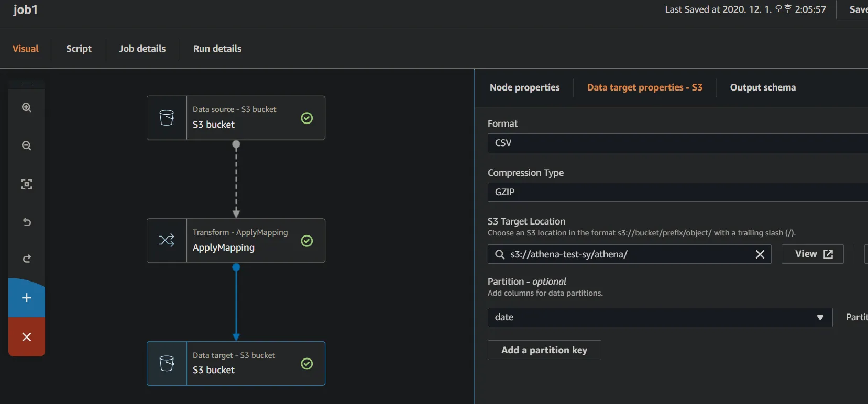Click the red remove node X button
Viewport: 868px width, 404px height.
tap(27, 337)
